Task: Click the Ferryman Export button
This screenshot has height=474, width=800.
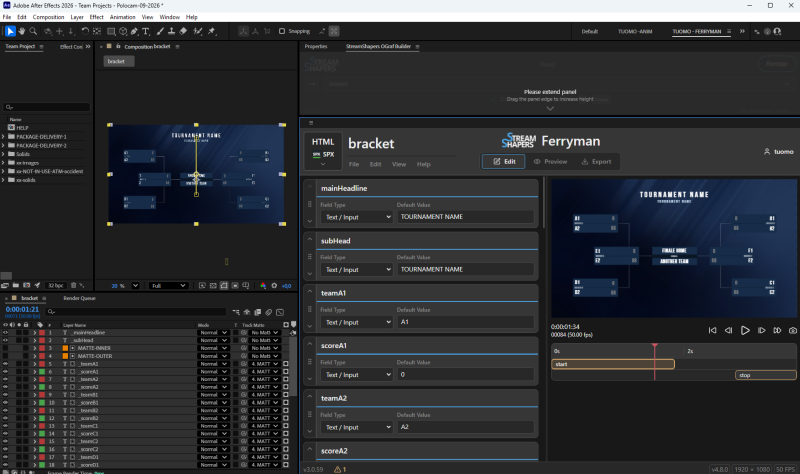Action: click(596, 162)
